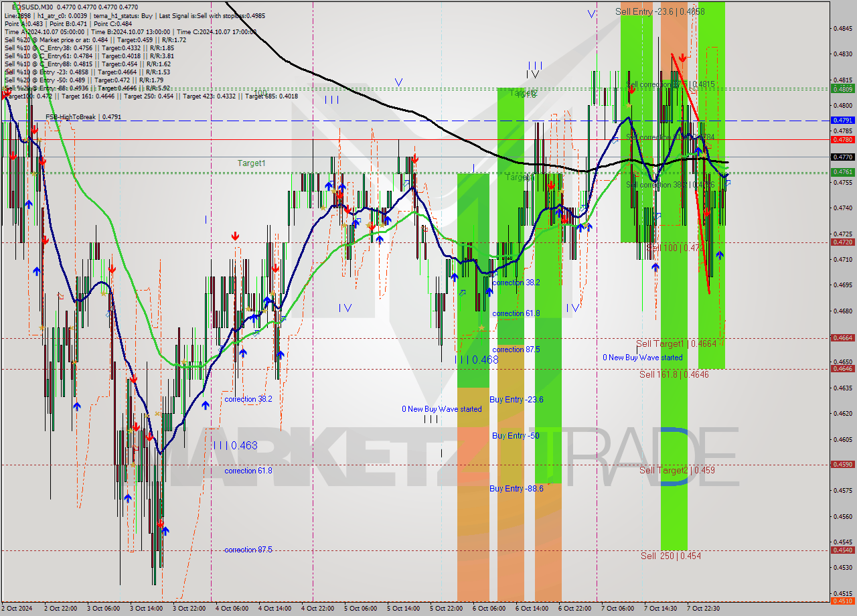Click the '4 Oct 22:00' time axis label
857x616 pixels.
[x=318, y=609]
